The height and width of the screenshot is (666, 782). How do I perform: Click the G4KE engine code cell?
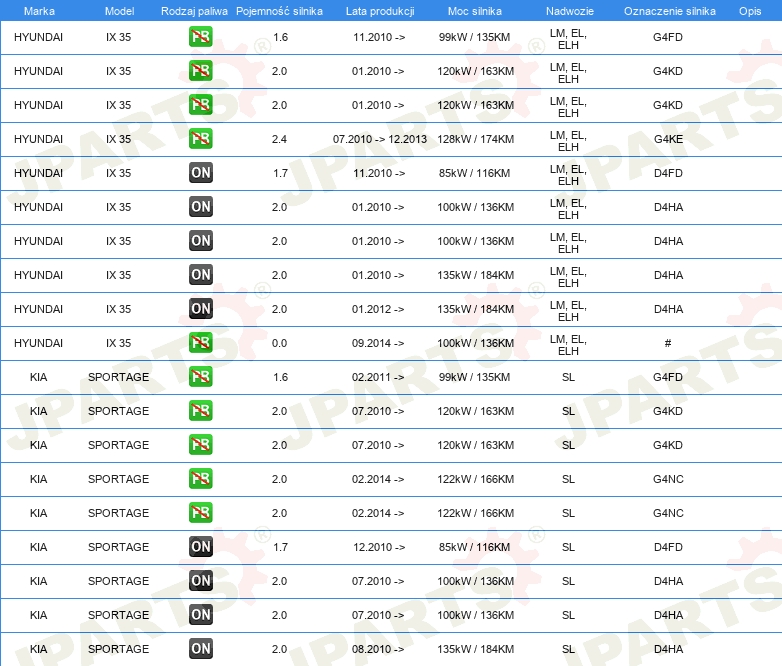point(668,139)
